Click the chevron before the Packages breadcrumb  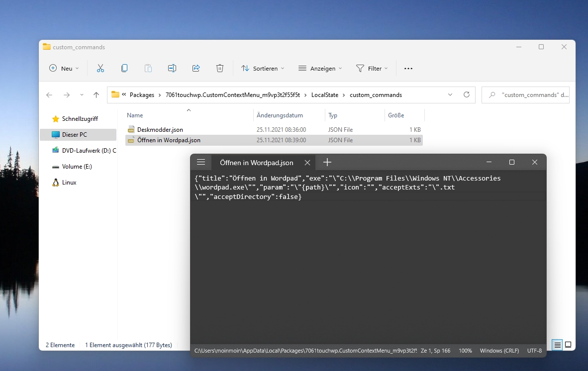[124, 94]
